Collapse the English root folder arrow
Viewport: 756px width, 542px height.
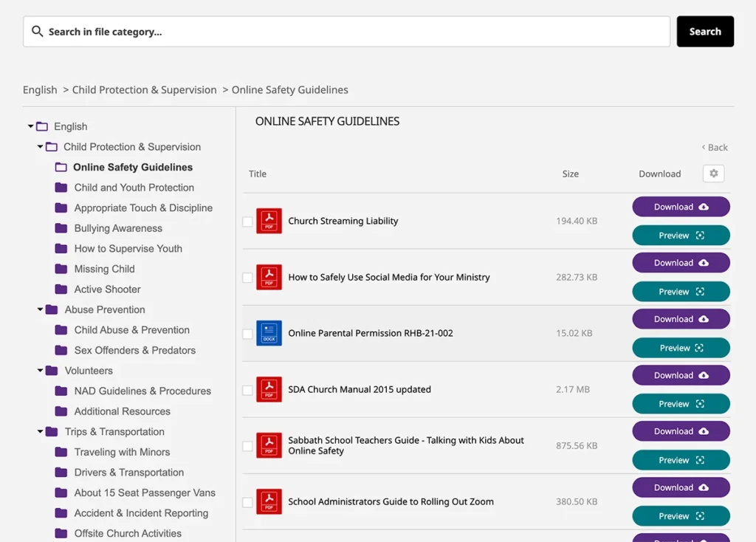31,126
